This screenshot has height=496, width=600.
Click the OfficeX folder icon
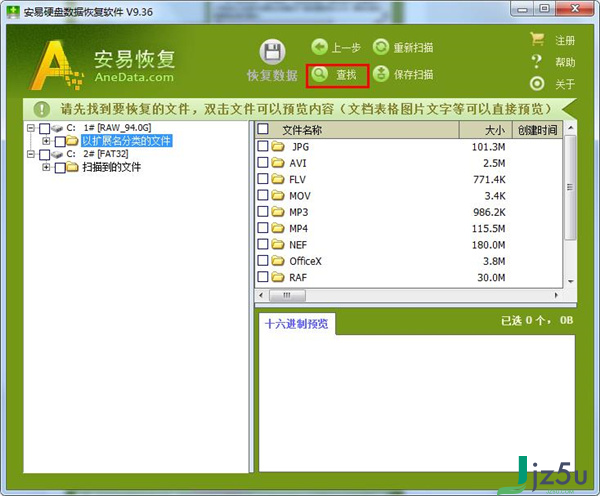pyautogui.click(x=278, y=261)
